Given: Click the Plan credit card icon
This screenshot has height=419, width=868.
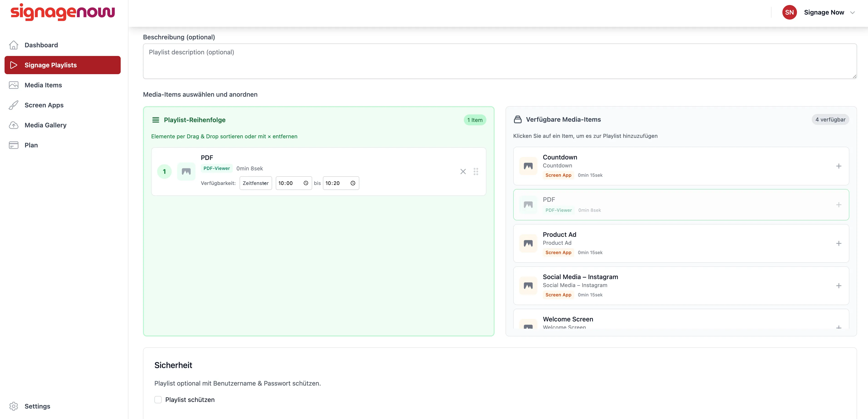Looking at the screenshot, I should click(13, 145).
